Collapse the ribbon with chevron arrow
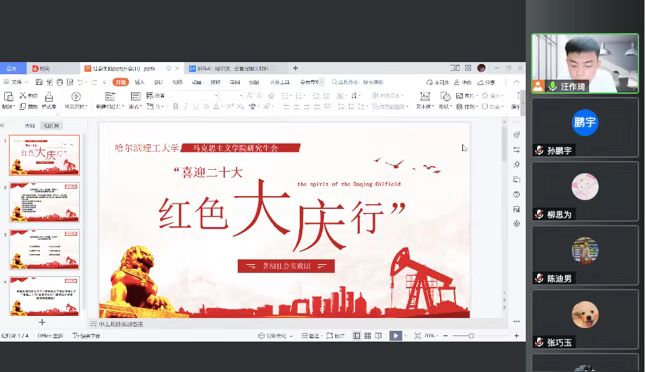The height and width of the screenshot is (372, 646). click(517, 82)
